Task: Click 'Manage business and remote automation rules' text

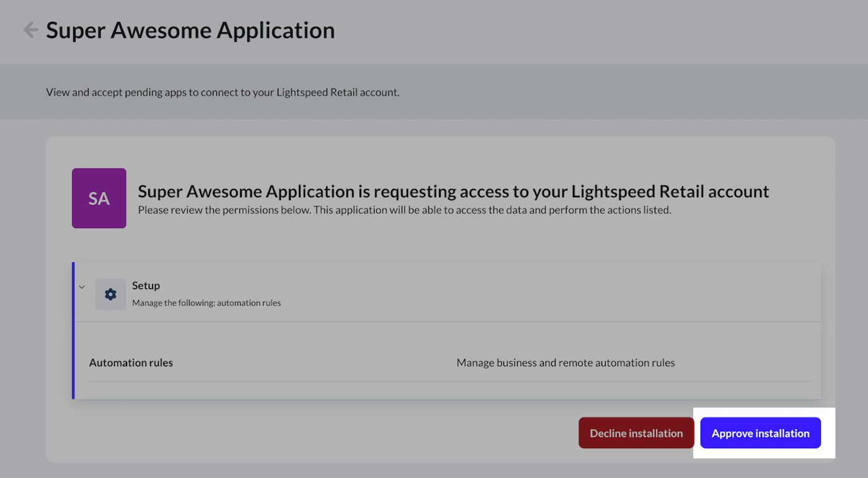Action: [565, 363]
